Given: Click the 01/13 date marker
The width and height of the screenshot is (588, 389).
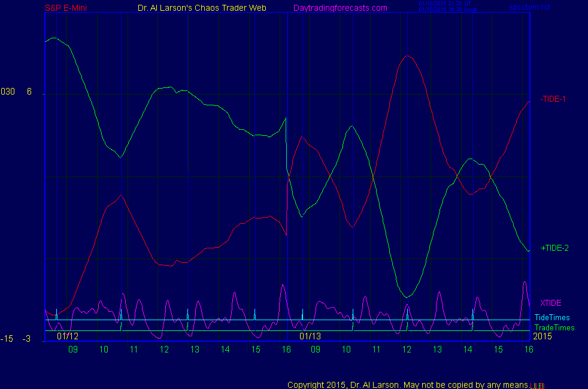Looking at the screenshot, I should point(310,336).
